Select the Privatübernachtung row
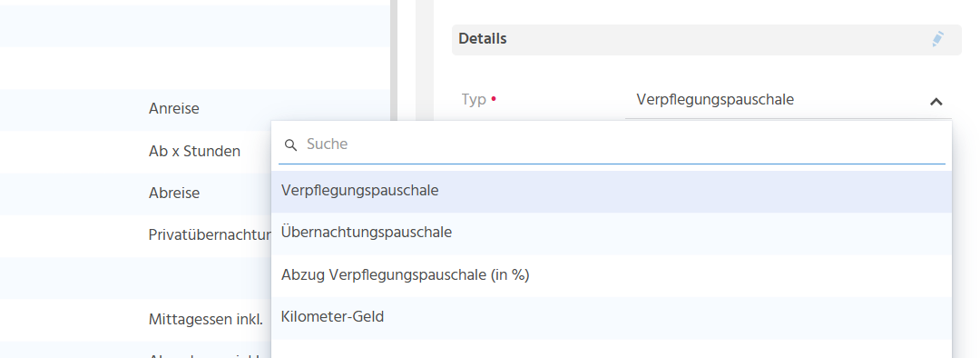980x358 pixels. 135,235
